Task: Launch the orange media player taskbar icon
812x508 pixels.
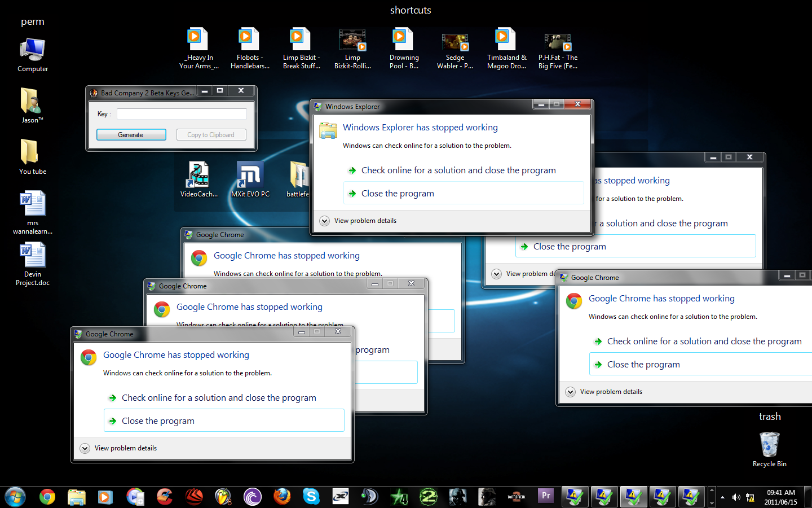Action: tap(104, 497)
